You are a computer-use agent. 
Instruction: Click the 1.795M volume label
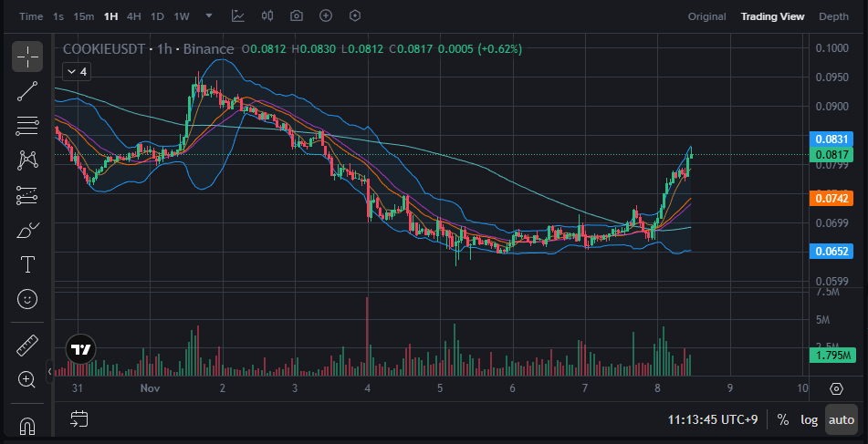click(832, 355)
